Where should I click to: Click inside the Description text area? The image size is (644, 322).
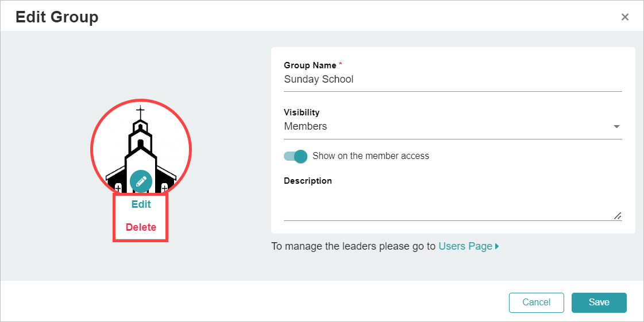click(x=453, y=204)
